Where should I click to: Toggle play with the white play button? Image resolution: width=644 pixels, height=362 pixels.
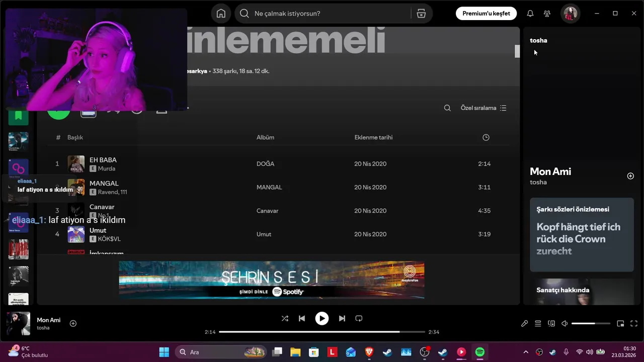point(322,318)
